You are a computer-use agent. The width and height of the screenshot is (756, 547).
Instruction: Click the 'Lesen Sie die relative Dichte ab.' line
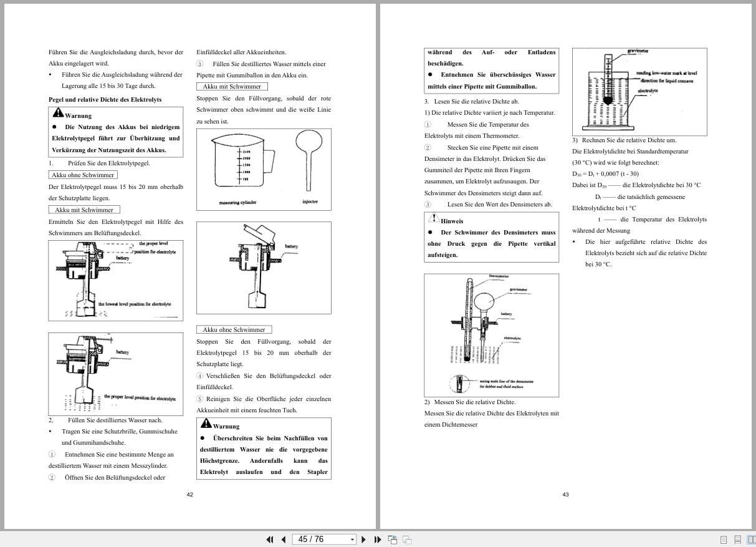pyautogui.click(x=476, y=101)
